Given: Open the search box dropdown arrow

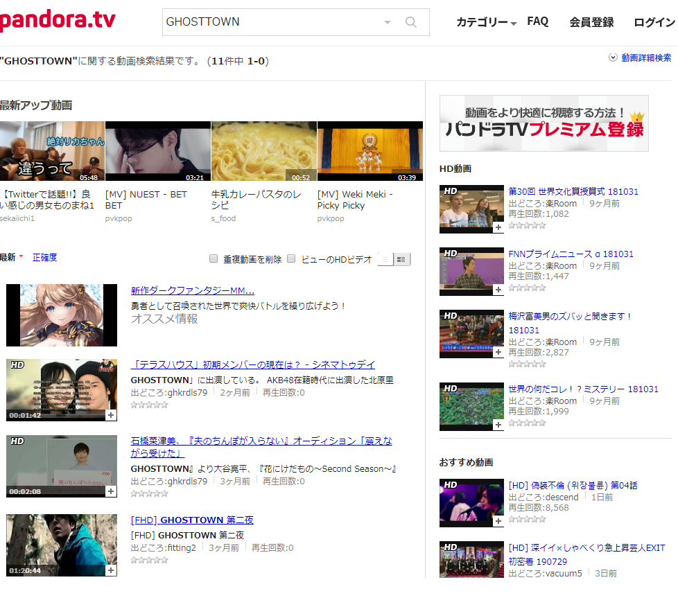Looking at the screenshot, I should (388, 22).
